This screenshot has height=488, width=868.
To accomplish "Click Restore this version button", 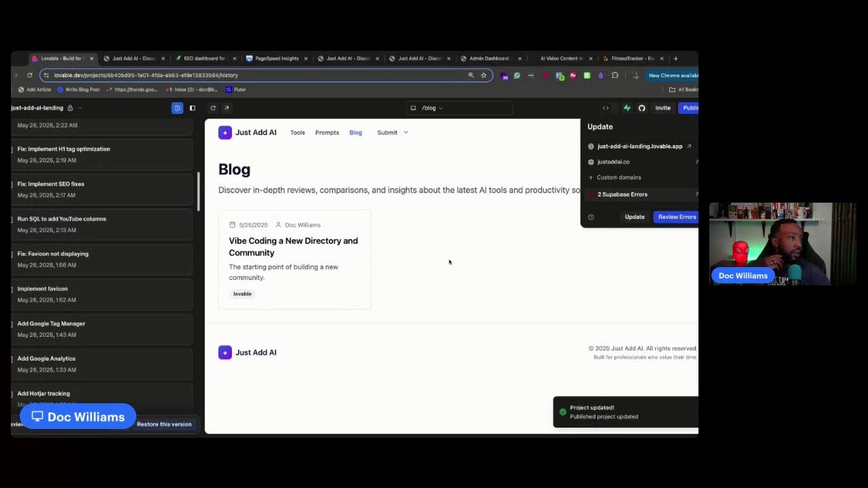I will (x=164, y=424).
